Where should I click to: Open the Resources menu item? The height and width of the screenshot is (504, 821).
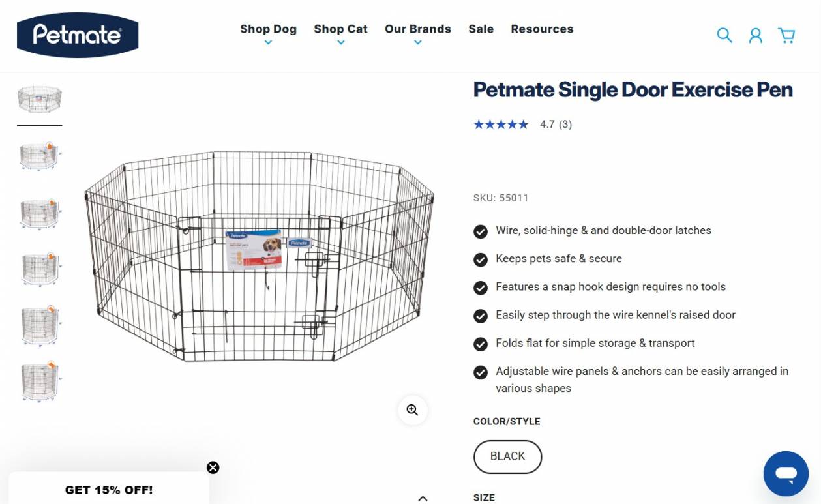coord(542,29)
